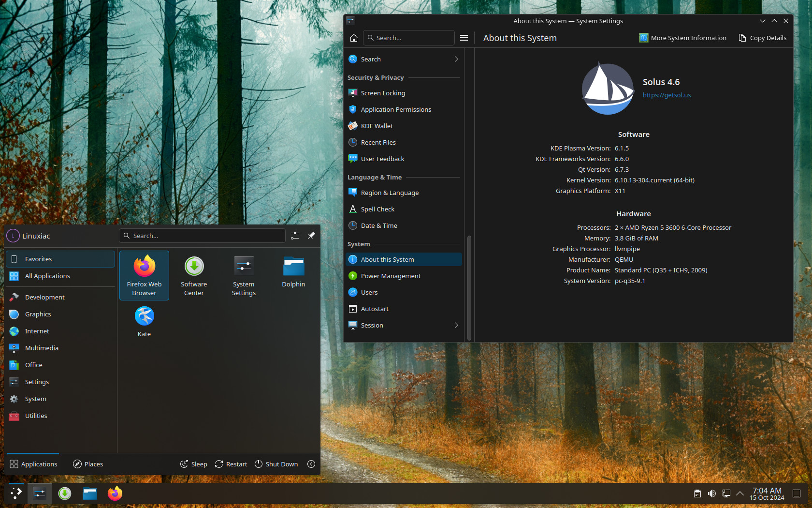Image resolution: width=812 pixels, height=508 pixels.
Task: Open the network tray icon
Action: 726,493
